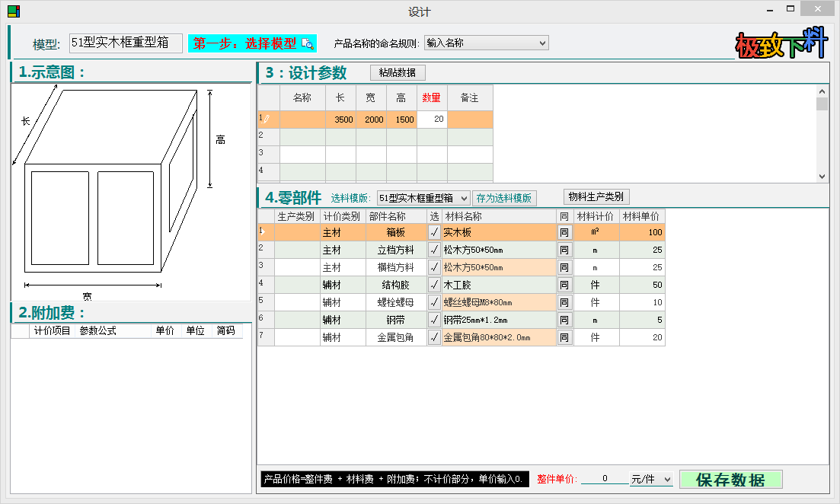Click the 数量 column header

click(x=432, y=98)
